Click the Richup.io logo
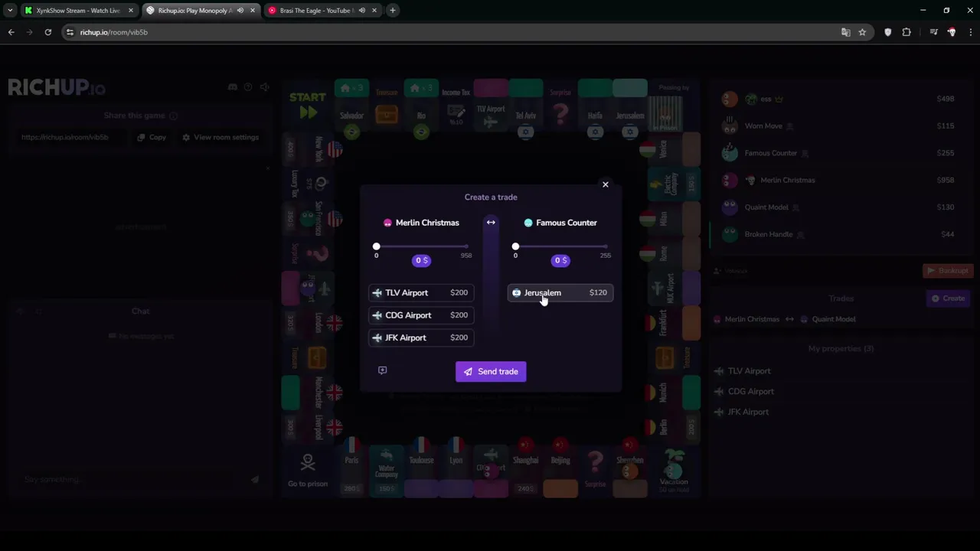The width and height of the screenshot is (980, 551). tap(57, 87)
